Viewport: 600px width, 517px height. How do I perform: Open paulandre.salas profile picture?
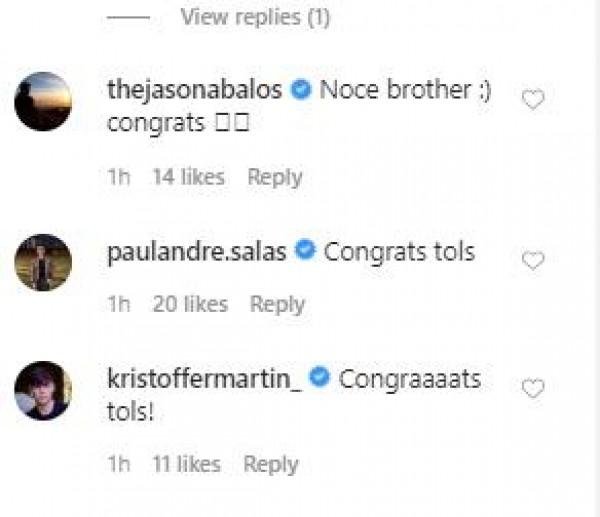[43, 262]
